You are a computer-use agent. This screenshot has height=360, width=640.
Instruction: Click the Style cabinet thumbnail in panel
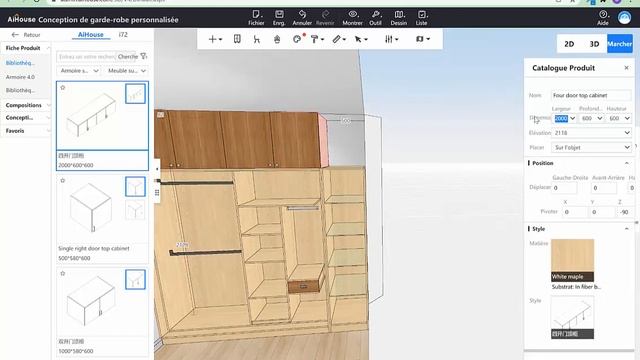(x=573, y=317)
